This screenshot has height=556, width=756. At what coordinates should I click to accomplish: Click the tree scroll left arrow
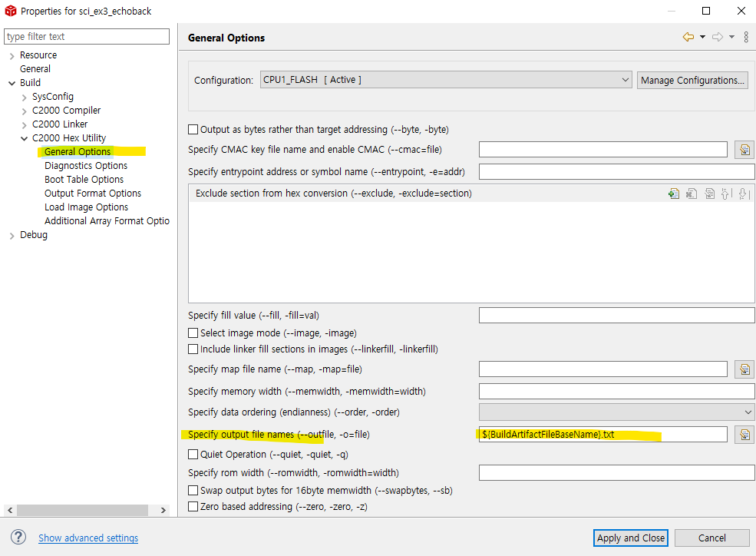tap(10, 510)
